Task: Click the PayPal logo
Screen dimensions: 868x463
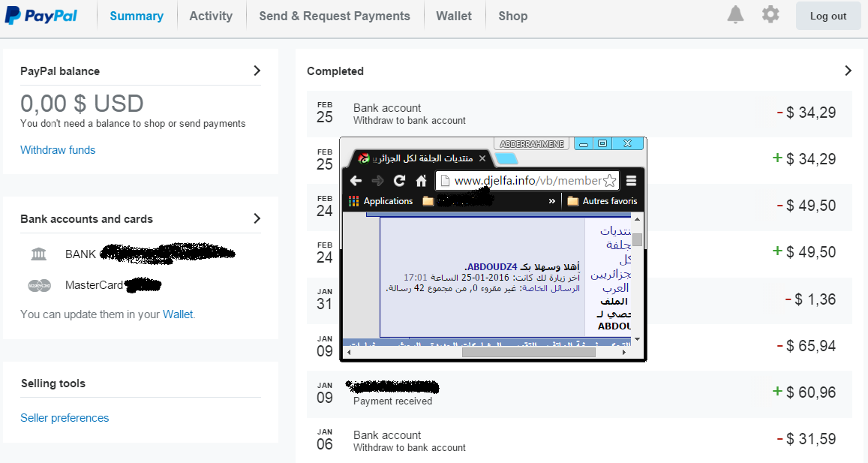Action: point(41,16)
